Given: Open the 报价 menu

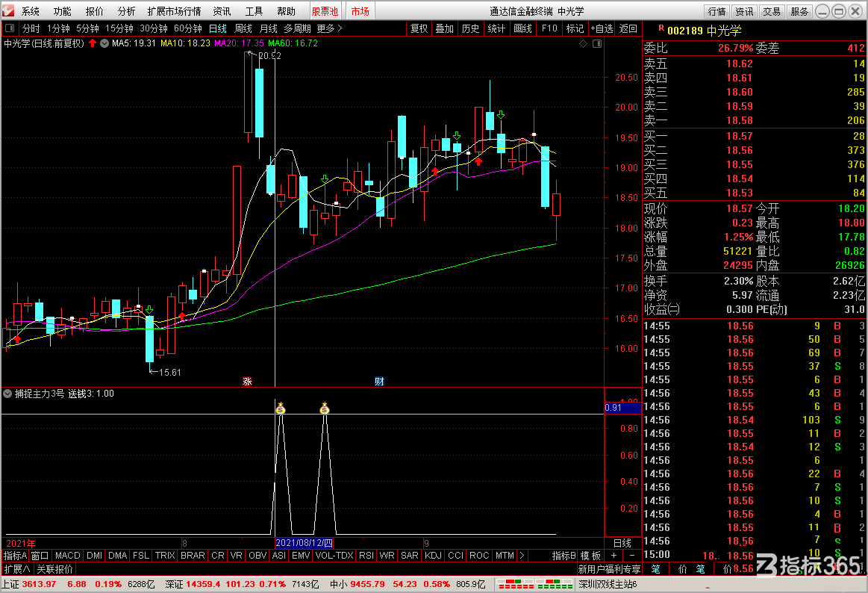Looking at the screenshot, I should click(95, 11).
